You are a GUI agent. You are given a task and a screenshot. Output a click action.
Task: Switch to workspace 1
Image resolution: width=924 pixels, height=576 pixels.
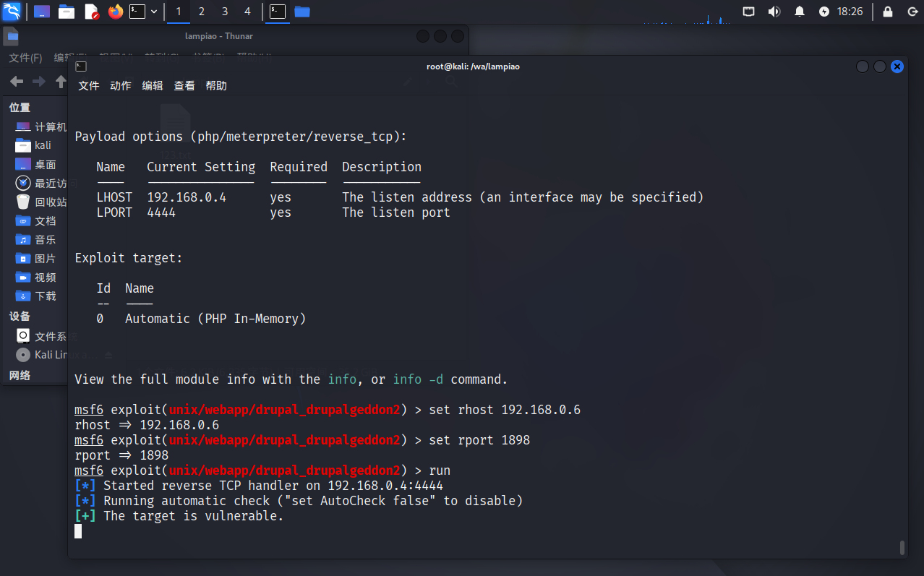[179, 12]
